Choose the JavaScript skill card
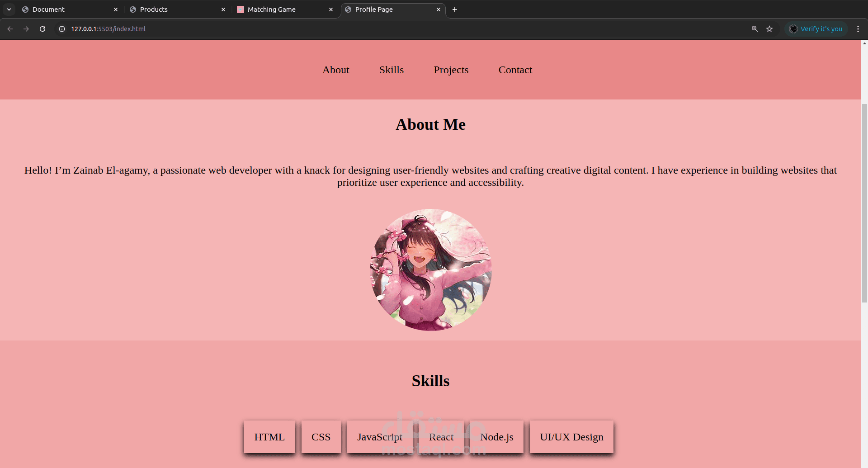Image resolution: width=868 pixels, height=468 pixels. [380, 437]
